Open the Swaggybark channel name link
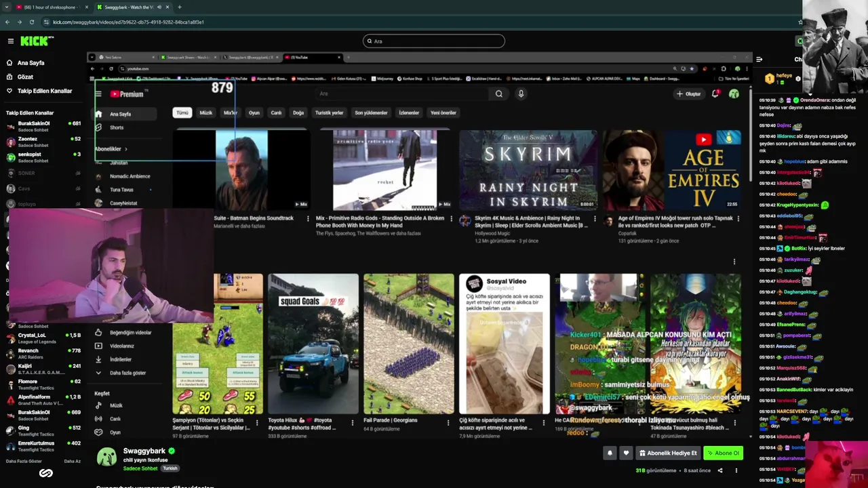The image size is (868, 488). [144, 451]
